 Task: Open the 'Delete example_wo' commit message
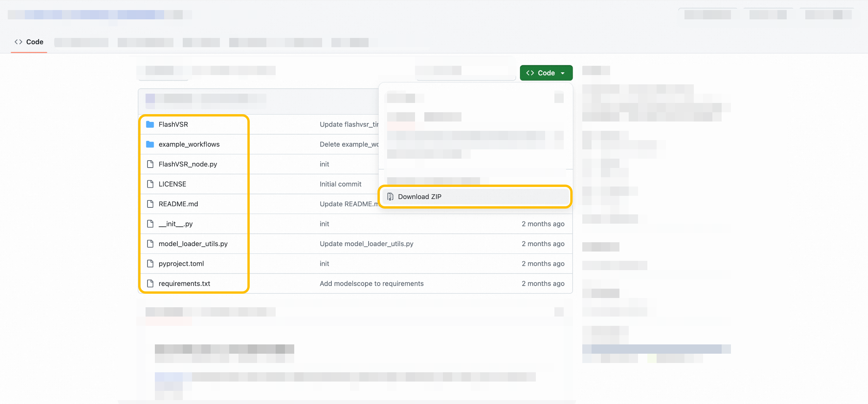point(349,144)
